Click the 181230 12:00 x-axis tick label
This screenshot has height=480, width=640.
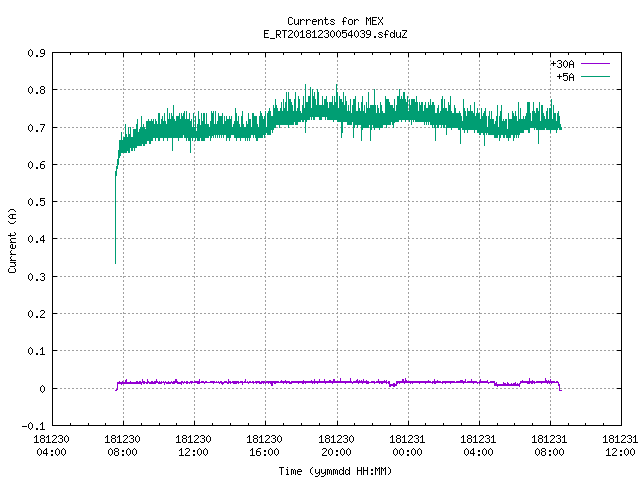[x=193, y=445]
